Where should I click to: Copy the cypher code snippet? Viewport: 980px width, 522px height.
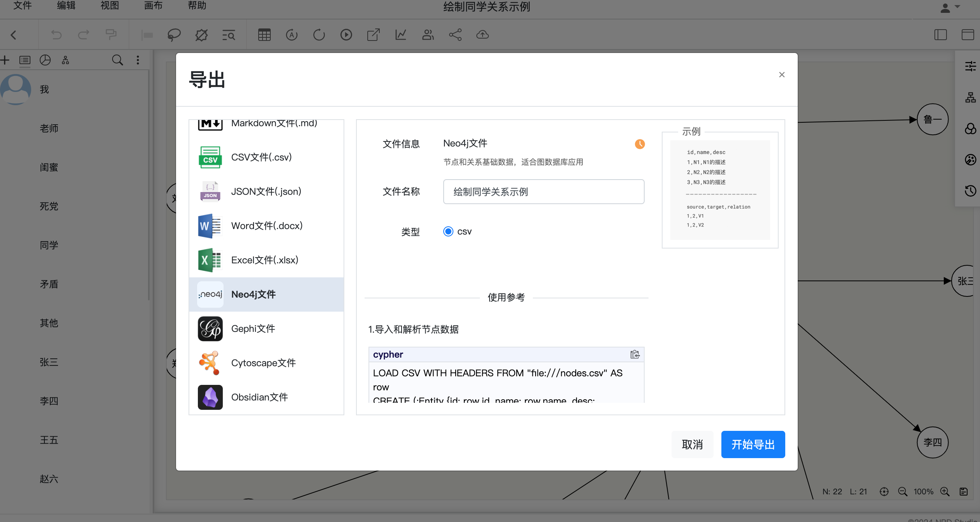click(x=635, y=354)
